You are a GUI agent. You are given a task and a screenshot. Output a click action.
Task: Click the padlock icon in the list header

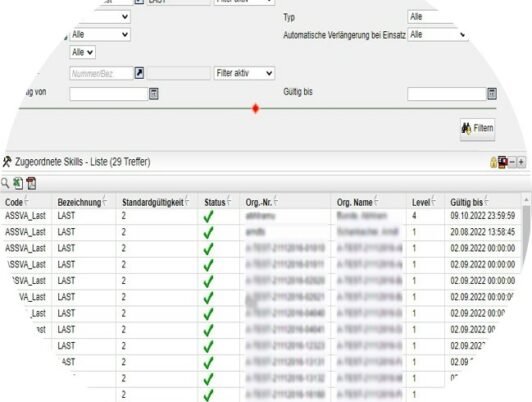(x=493, y=162)
